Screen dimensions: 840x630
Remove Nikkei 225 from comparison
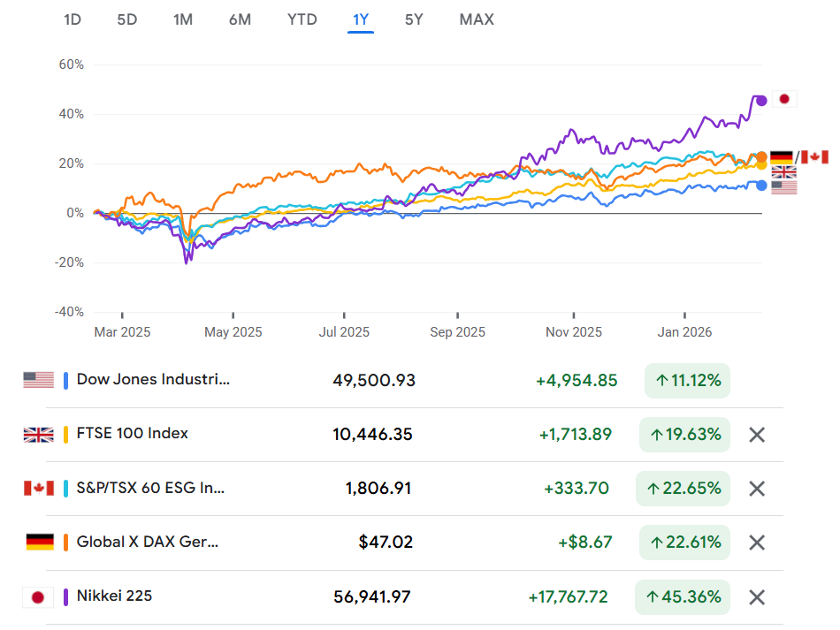757,597
